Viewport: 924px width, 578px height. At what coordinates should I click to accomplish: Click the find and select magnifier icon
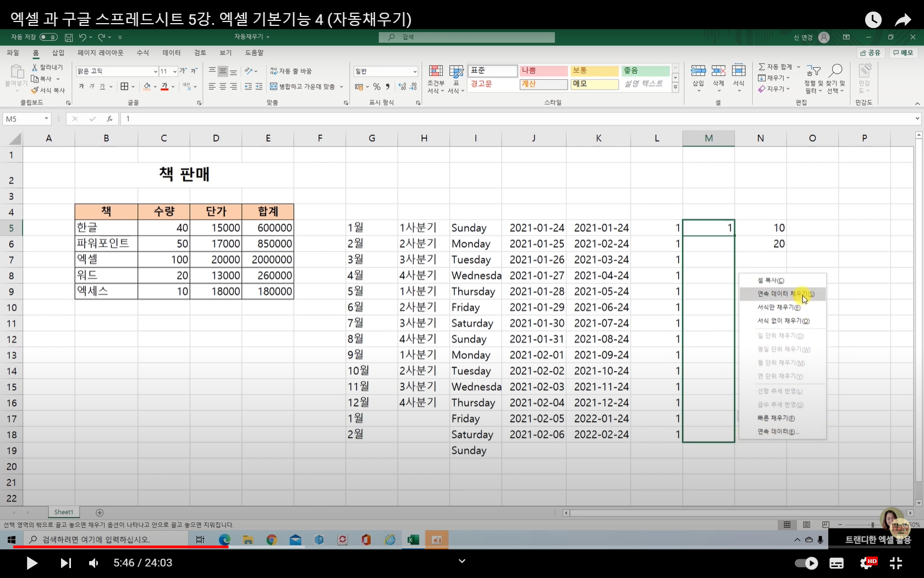pos(836,70)
